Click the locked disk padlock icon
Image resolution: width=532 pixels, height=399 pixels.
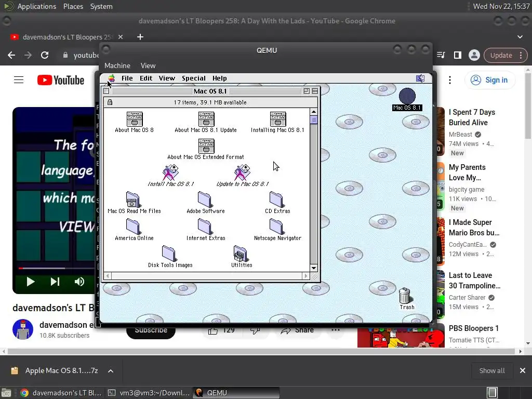tap(110, 102)
